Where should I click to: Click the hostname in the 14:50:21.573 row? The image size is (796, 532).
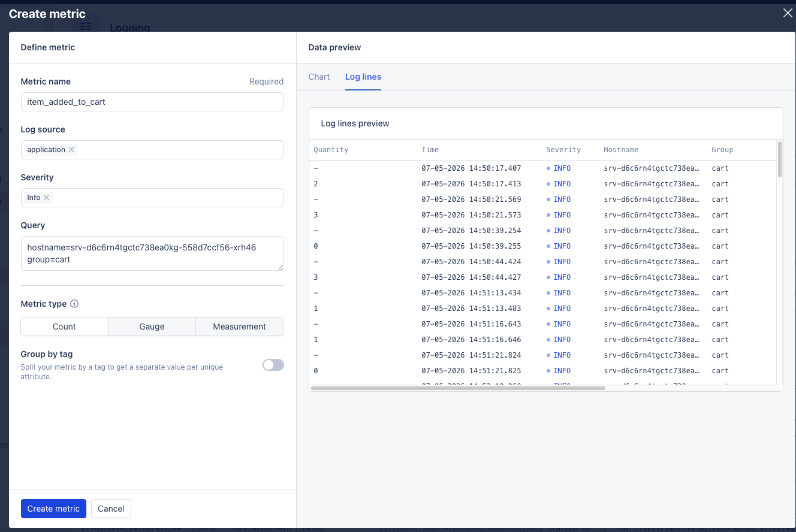tap(651, 215)
